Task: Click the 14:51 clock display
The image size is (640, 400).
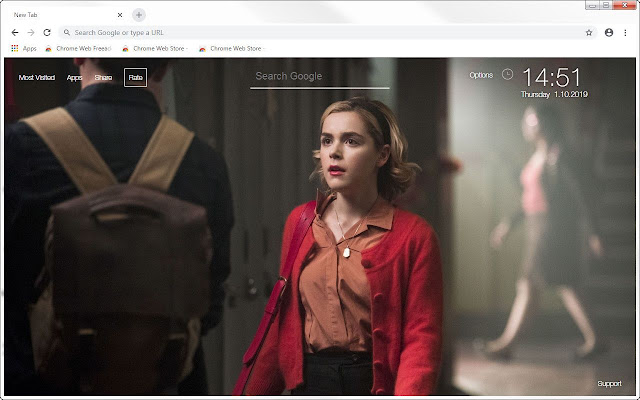Action: (x=551, y=78)
